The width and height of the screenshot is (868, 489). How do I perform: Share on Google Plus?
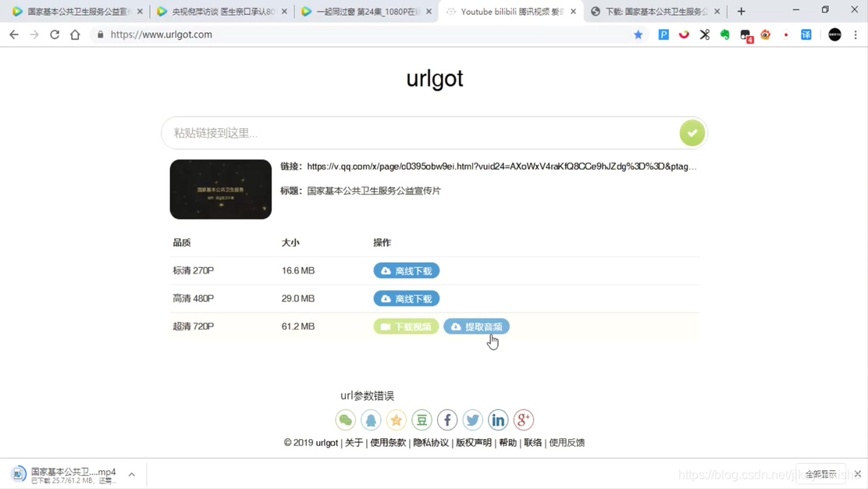point(524,419)
